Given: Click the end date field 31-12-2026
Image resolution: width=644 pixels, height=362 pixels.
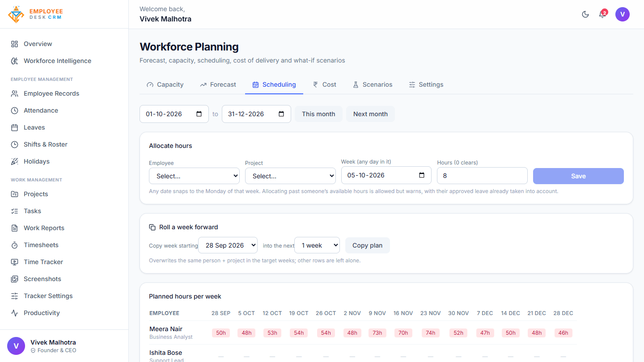Looking at the screenshot, I should click(256, 114).
